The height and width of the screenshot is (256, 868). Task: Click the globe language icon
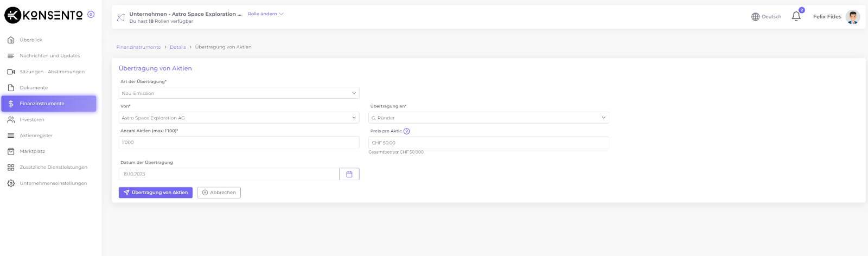click(755, 17)
